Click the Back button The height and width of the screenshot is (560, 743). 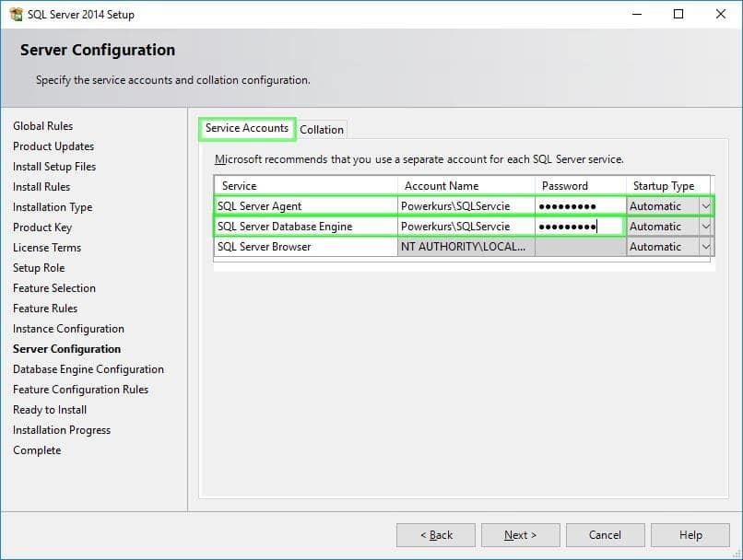436,535
